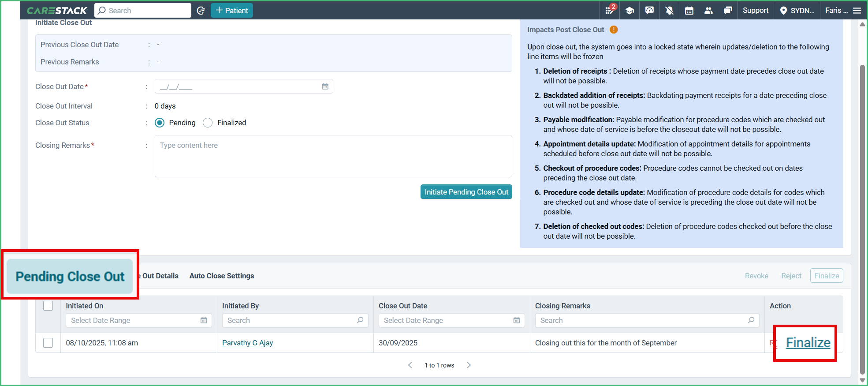Screen dimensions: 868x386
Task: Click the Initiated On column header
Action: click(85, 306)
